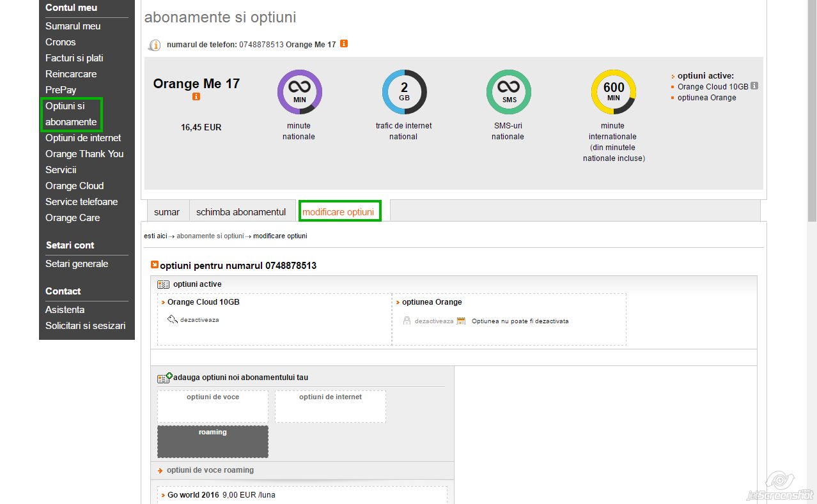Switch to the 'sumar' tab
817x504 pixels.
point(167,211)
